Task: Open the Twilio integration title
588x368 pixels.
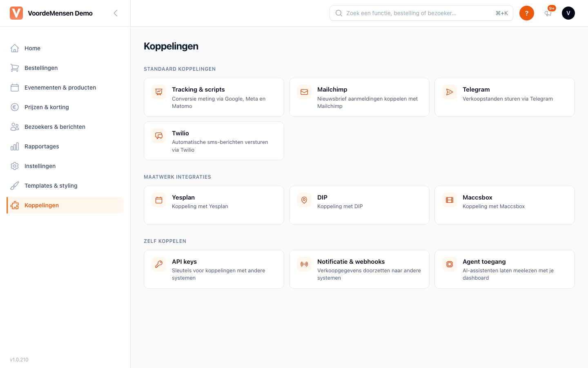Action: tap(180, 133)
